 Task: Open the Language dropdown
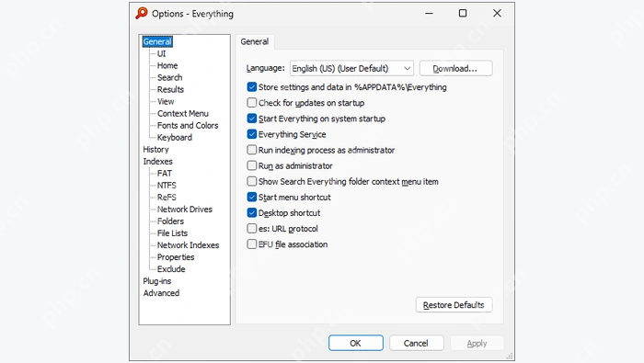point(351,69)
